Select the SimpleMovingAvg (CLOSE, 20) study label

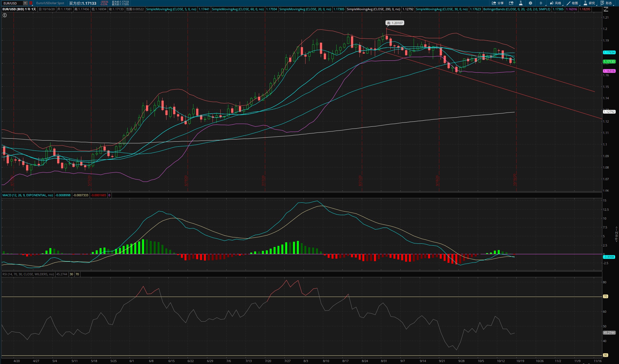point(305,9)
